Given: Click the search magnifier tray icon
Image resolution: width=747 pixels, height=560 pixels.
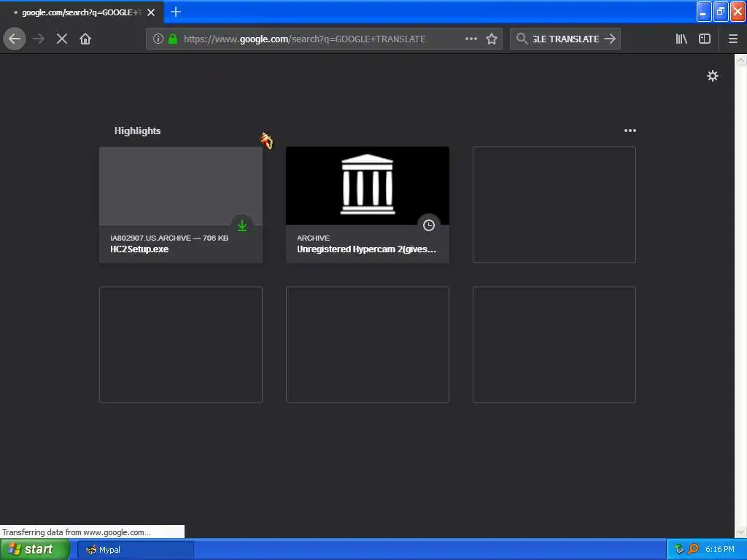Looking at the screenshot, I should click(693, 550).
